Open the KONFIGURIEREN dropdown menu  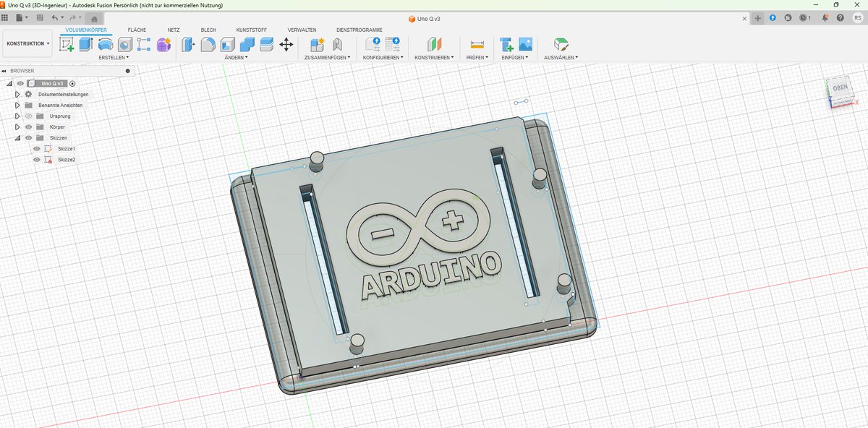(383, 57)
